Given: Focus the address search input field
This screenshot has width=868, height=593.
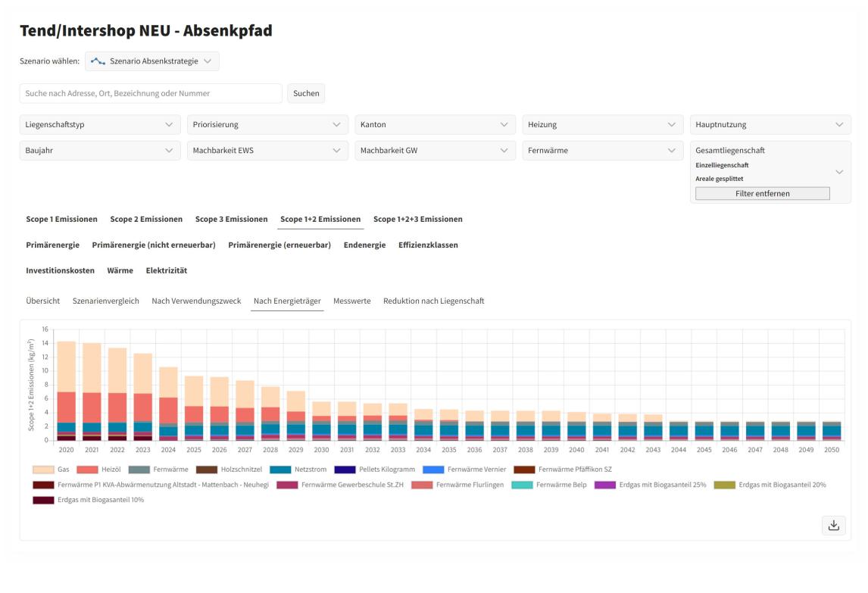Looking at the screenshot, I should [151, 94].
